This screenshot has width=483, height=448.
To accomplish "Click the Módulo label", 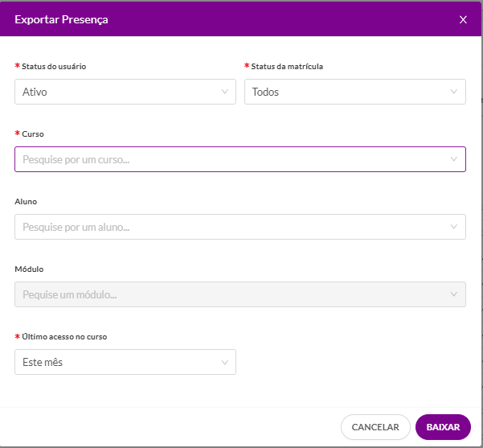I will click(x=29, y=269).
